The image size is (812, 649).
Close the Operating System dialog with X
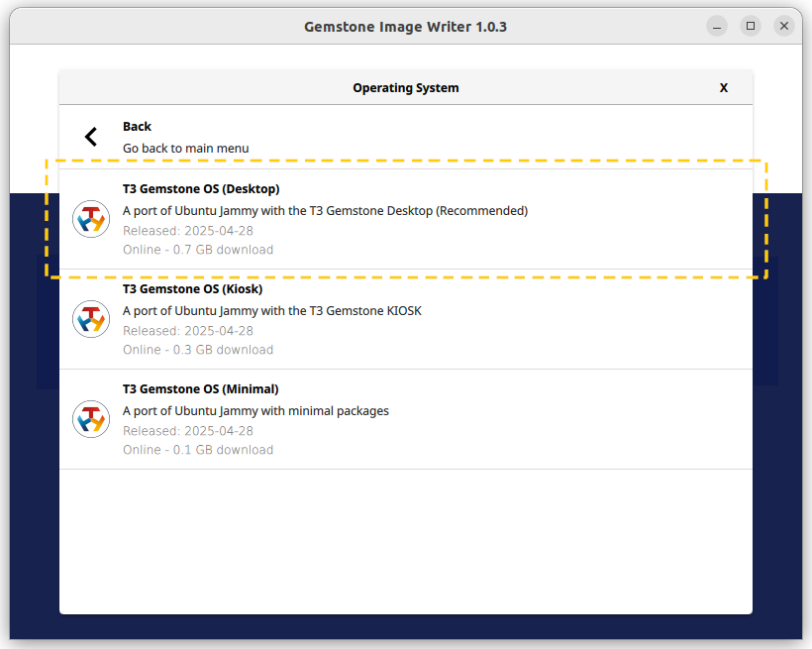[x=724, y=88]
